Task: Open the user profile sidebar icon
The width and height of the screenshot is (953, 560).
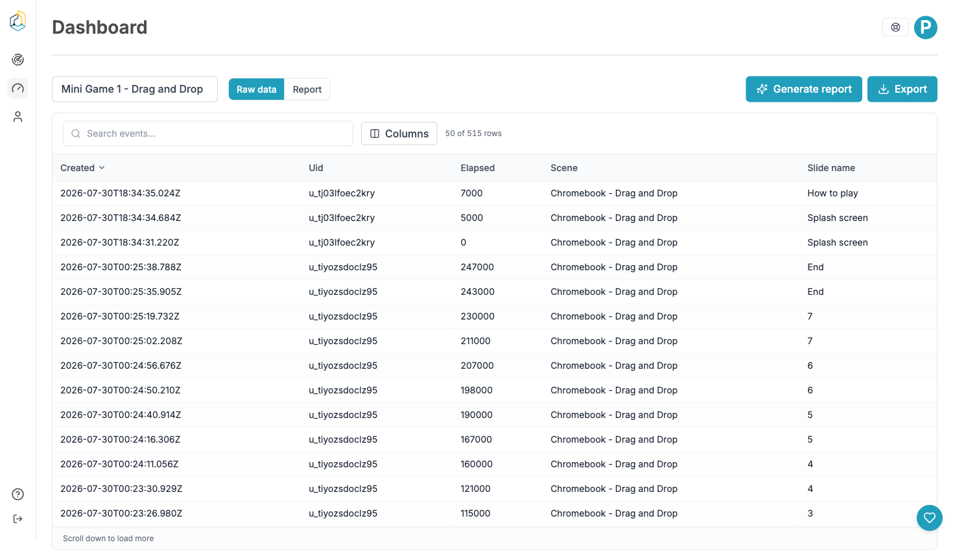Action: [x=18, y=117]
